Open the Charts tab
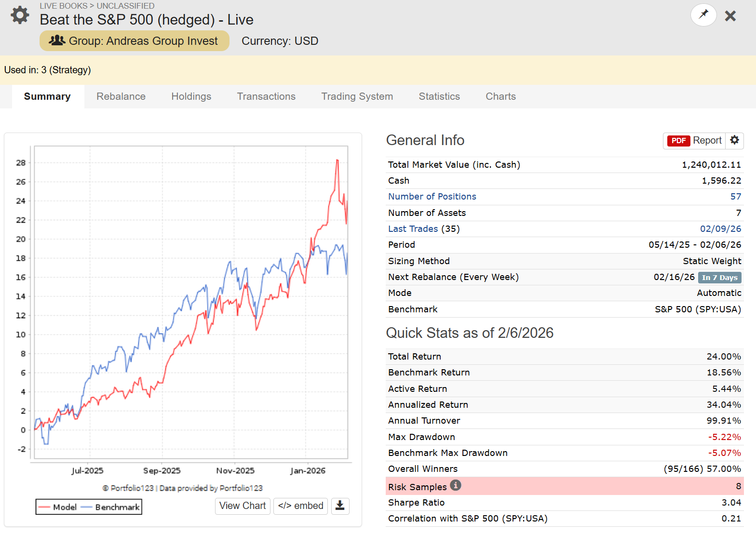The width and height of the screenshot is (756, 535). pyautogui.click(x=500, y=96)
